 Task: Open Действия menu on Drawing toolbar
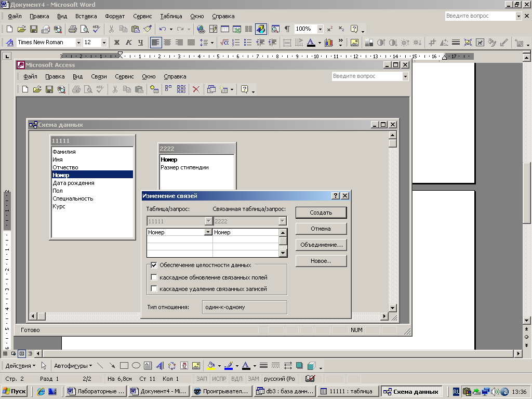coord(20,366)
